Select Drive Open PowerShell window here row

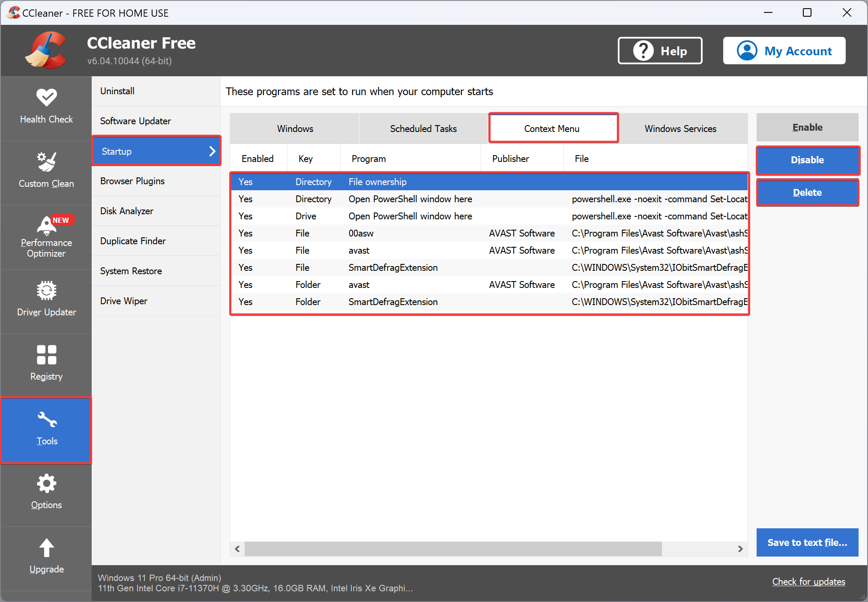pyautogui.click(x=489, y=216)
